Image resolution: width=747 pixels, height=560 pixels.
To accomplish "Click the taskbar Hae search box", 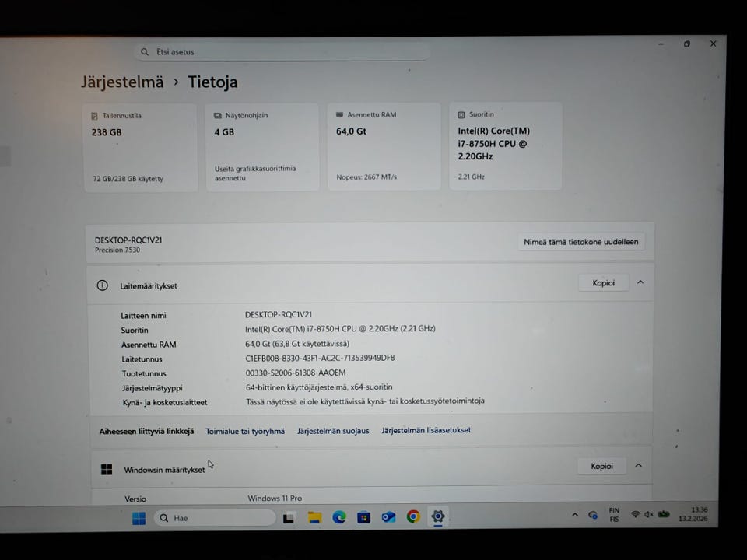I will (215, 518).
